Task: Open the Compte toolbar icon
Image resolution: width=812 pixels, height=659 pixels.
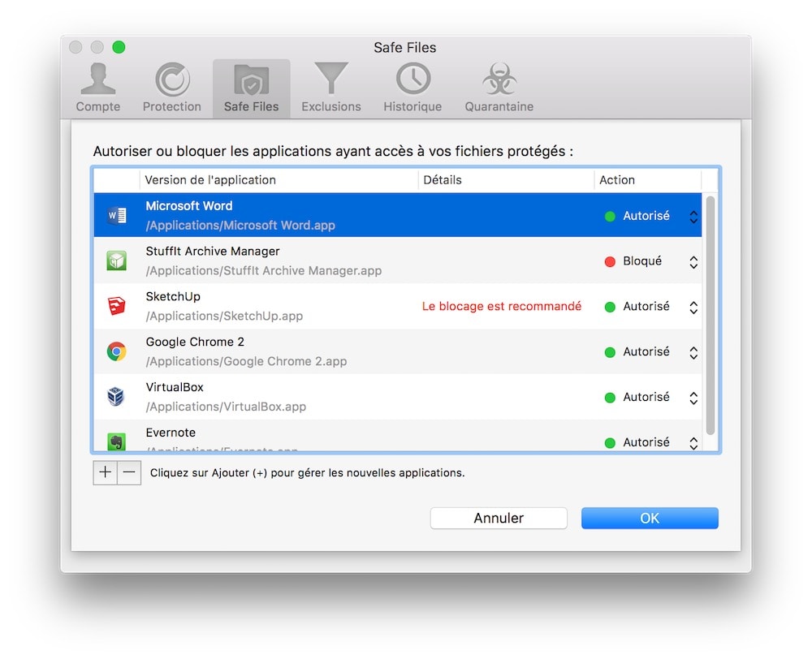Action: [x=98, y=87]
